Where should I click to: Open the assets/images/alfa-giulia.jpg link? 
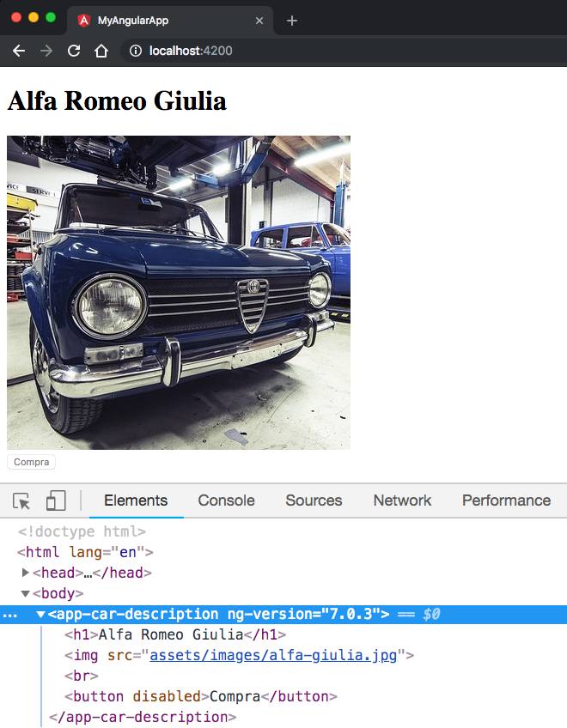273,656
